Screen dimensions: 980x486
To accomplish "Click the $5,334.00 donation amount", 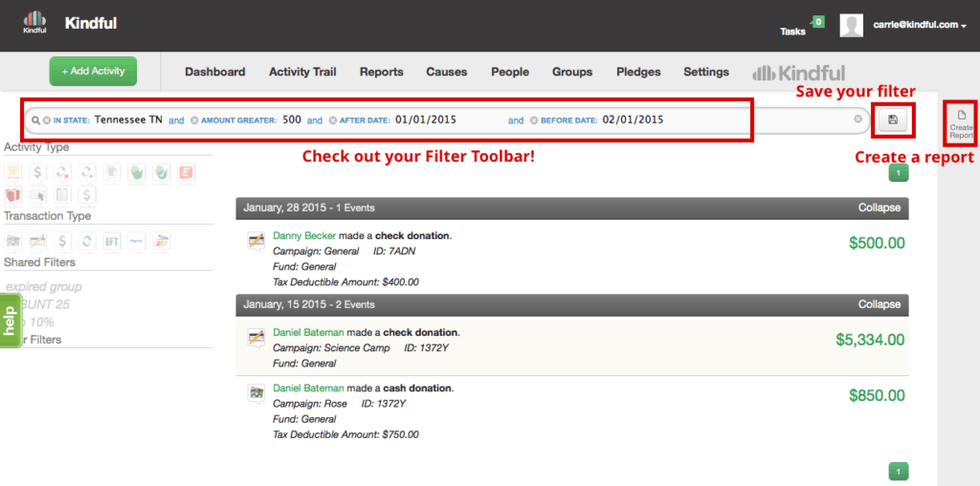I will point(870,340).
